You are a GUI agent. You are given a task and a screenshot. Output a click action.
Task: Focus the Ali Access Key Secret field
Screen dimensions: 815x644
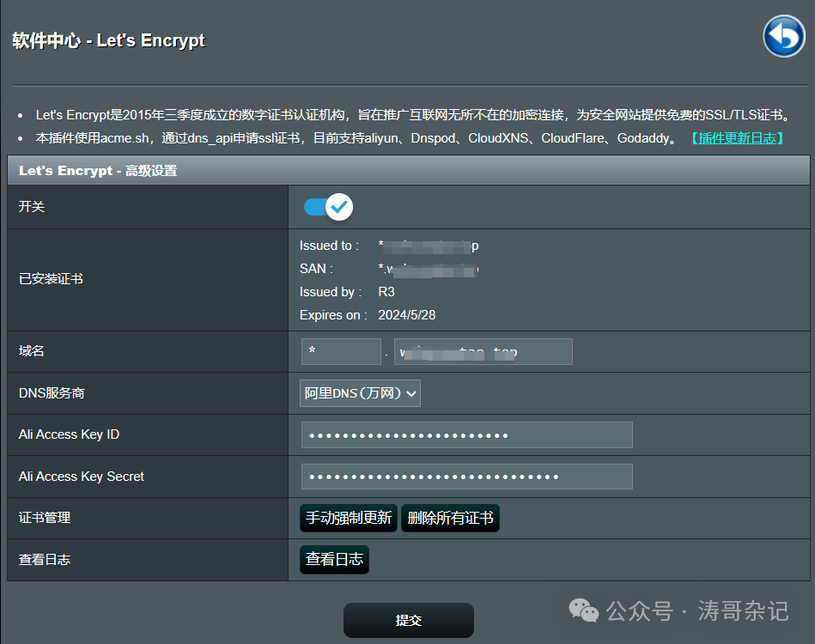point(466,477)
